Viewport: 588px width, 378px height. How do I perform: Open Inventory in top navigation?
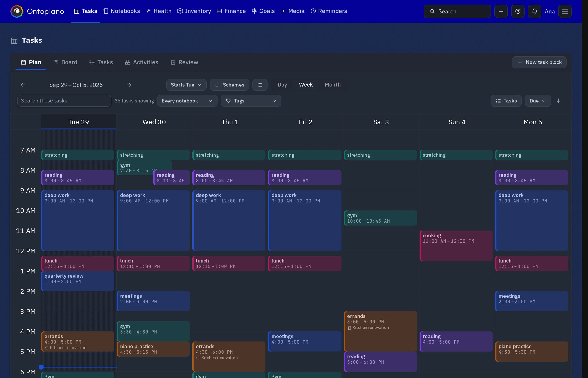point(194,11)
